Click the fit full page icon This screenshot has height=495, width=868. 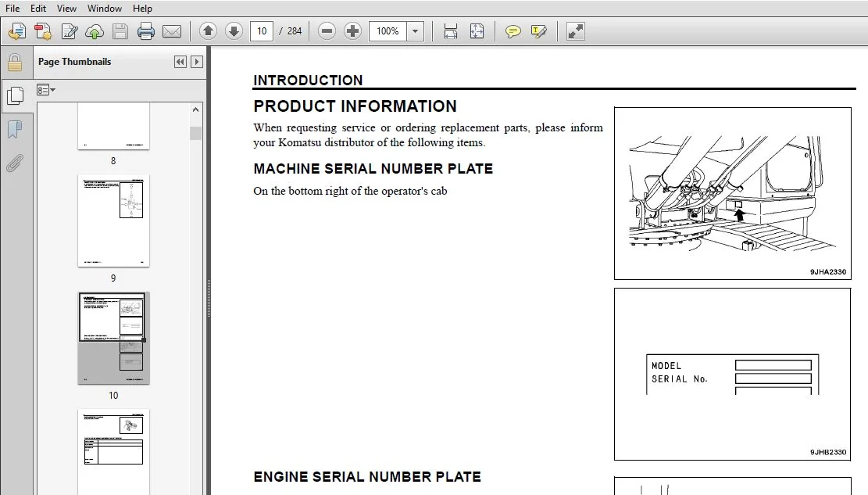coord(477,31)
